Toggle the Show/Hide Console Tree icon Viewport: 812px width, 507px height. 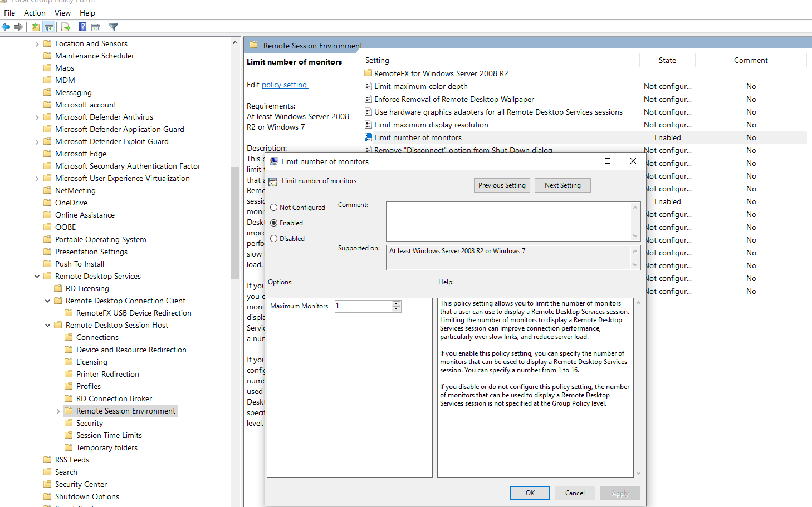(x=48, y=27)
